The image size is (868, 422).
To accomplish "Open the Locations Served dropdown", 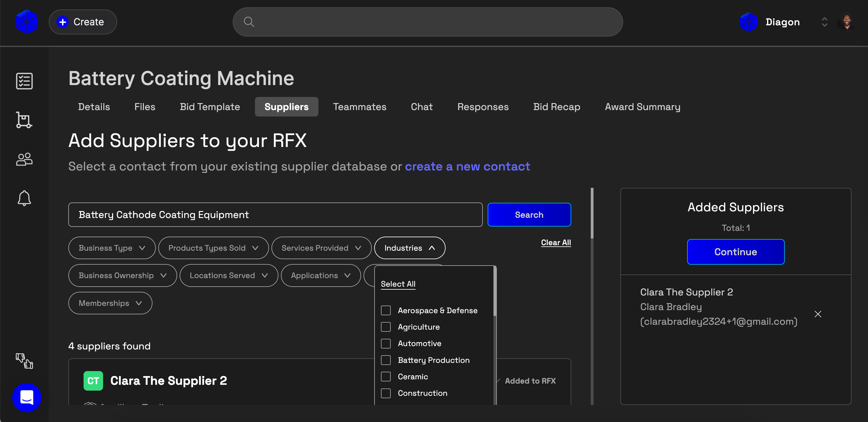I will point(229,276).
